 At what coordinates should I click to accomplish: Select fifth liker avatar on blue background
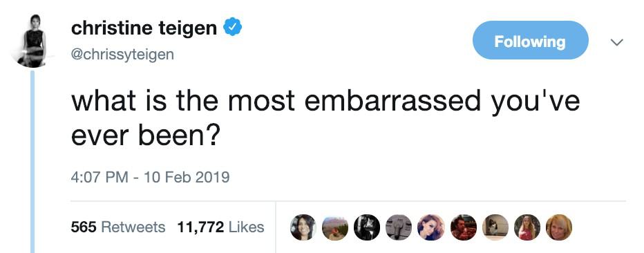pos(431,227)
